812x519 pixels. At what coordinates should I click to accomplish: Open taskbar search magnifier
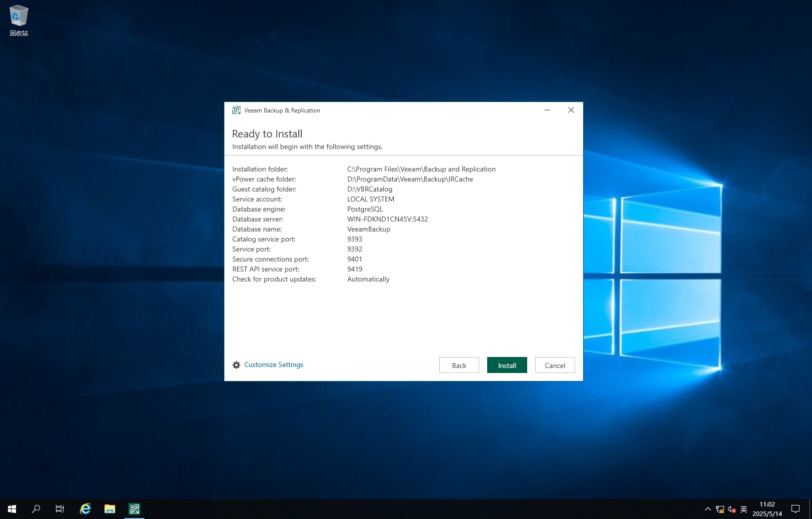[x=36, y=509]
